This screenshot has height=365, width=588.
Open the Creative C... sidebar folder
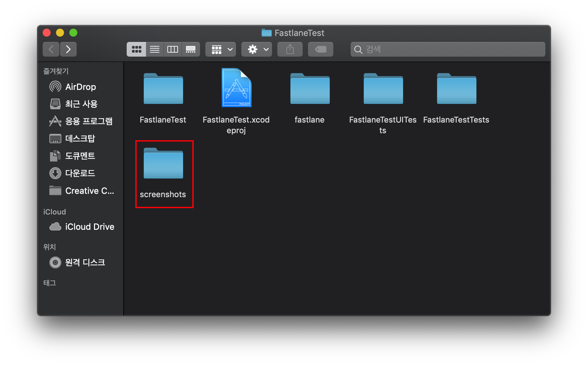[x=80, y=191]
